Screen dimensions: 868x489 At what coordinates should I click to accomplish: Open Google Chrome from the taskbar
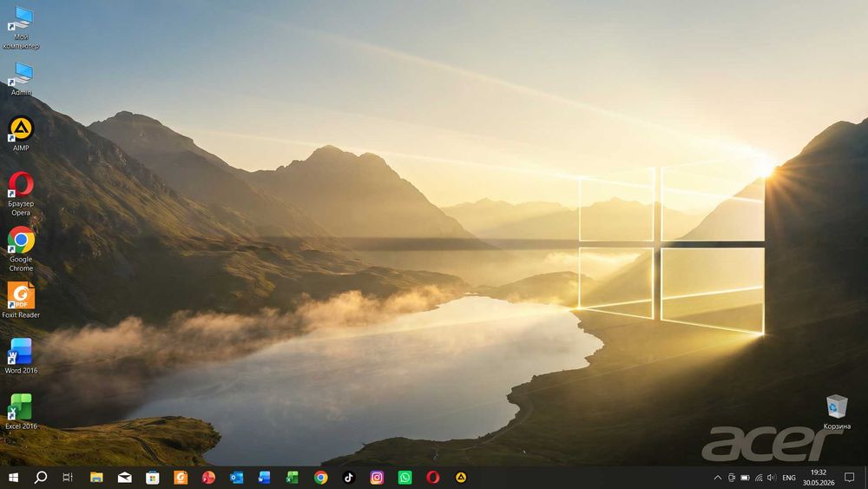click(320, 478)
